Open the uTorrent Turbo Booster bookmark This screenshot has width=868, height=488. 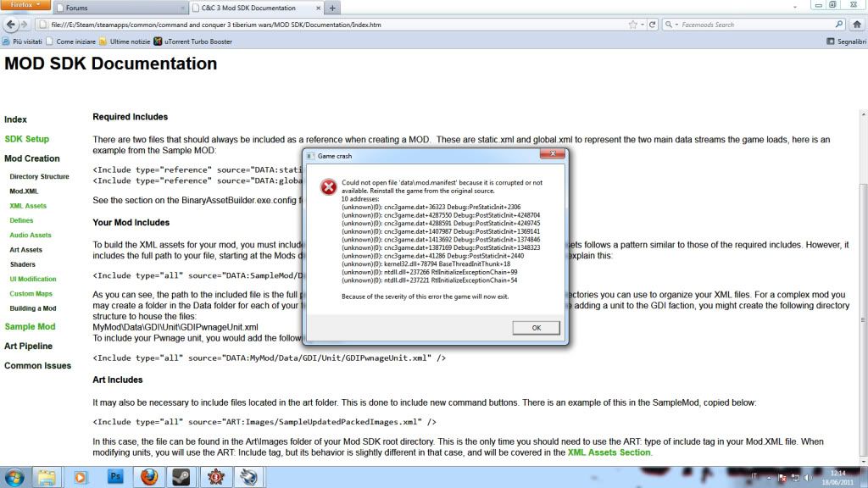point(192,42)
